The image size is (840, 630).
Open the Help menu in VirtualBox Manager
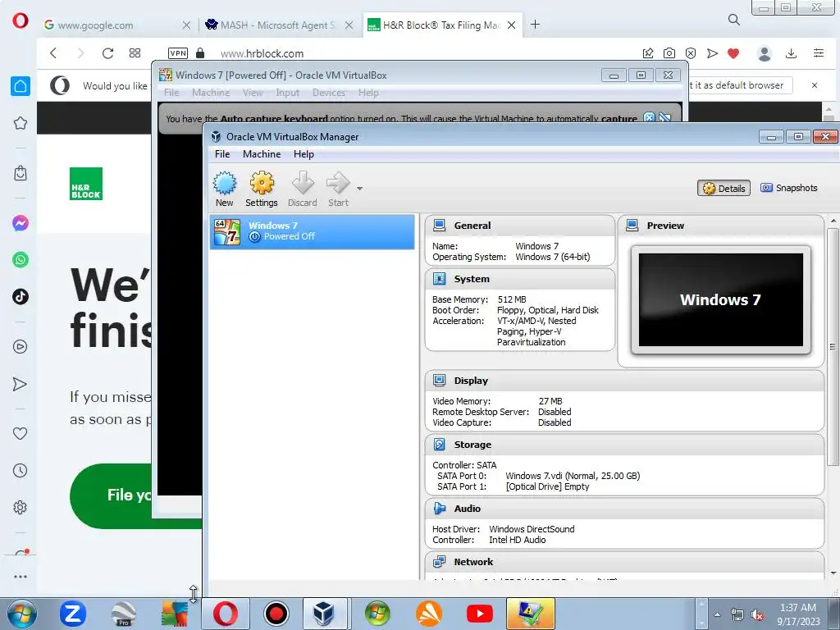point(304,154)
